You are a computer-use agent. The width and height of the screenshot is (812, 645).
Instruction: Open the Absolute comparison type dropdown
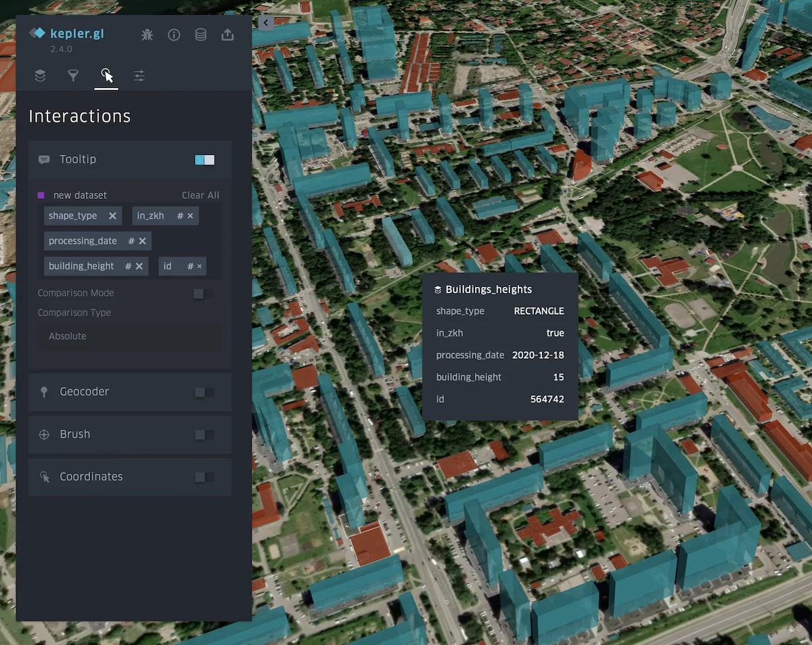coord(130,336)
